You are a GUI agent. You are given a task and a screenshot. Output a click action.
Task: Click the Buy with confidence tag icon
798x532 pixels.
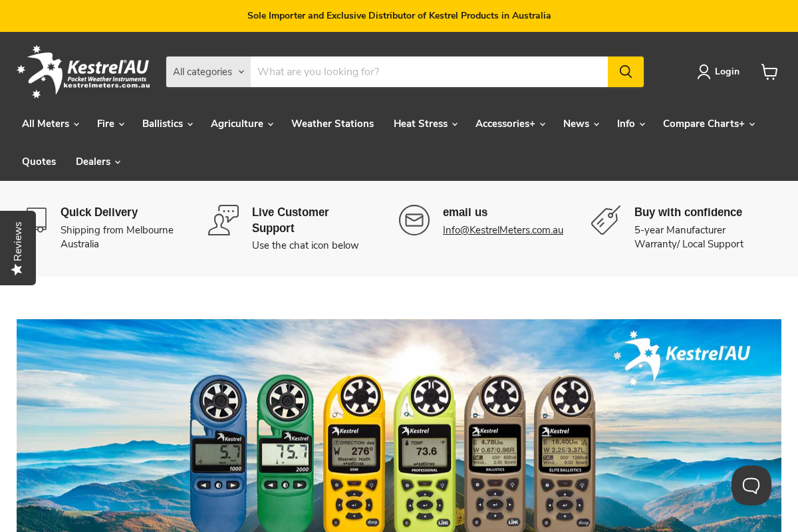[x=605, y=219]
